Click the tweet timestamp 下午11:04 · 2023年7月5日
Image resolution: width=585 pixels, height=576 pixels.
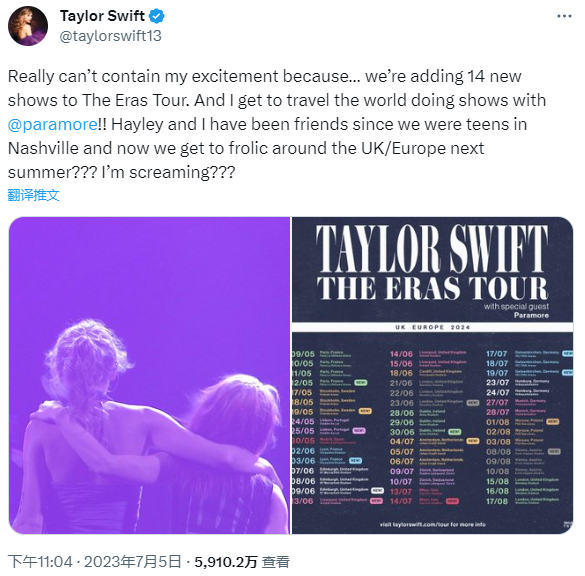click(x=95, y=561)
